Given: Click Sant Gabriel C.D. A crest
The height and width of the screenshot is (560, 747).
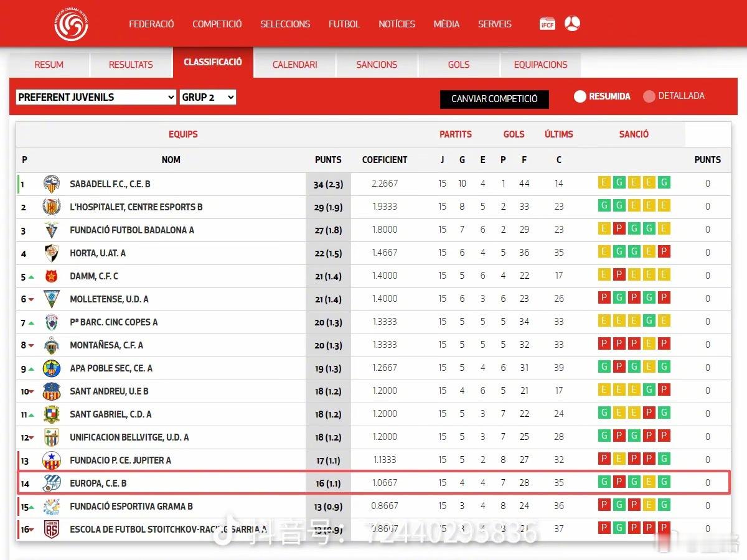Looking at the screenshot, I should [x=52, y=414].
